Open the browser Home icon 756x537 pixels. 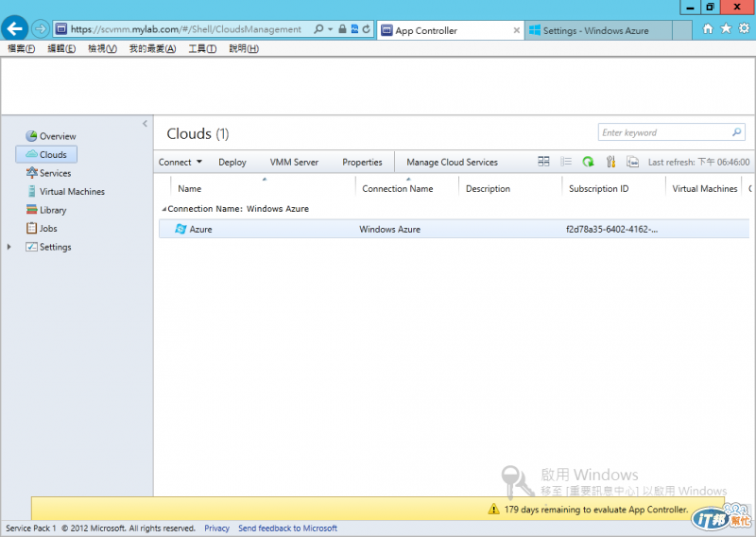[707, 28]
